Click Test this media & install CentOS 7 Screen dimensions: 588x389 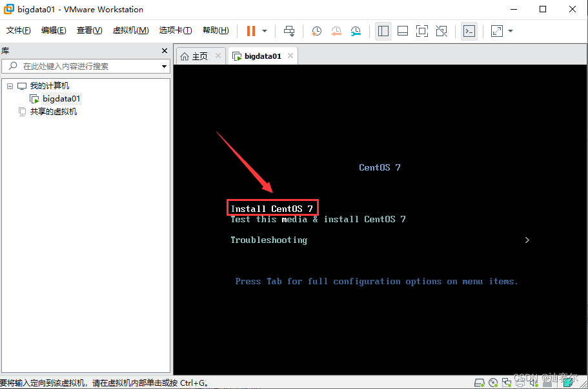click(318, 219)
